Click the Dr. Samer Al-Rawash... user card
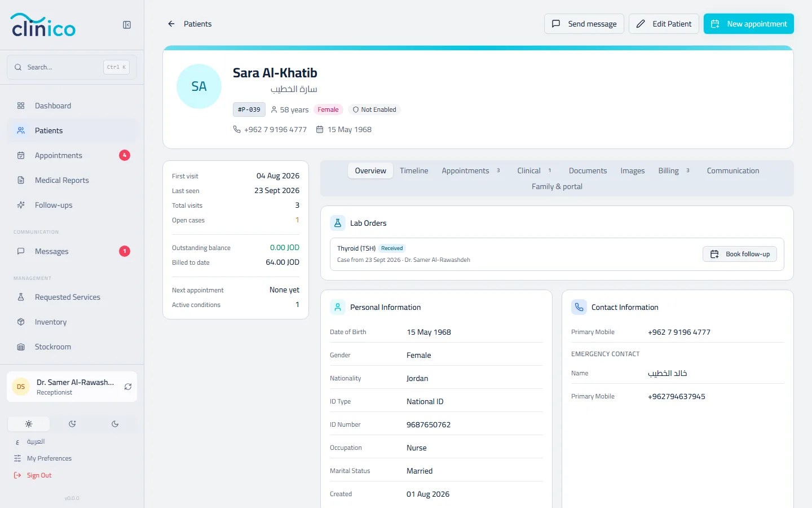 coord(72,387)
